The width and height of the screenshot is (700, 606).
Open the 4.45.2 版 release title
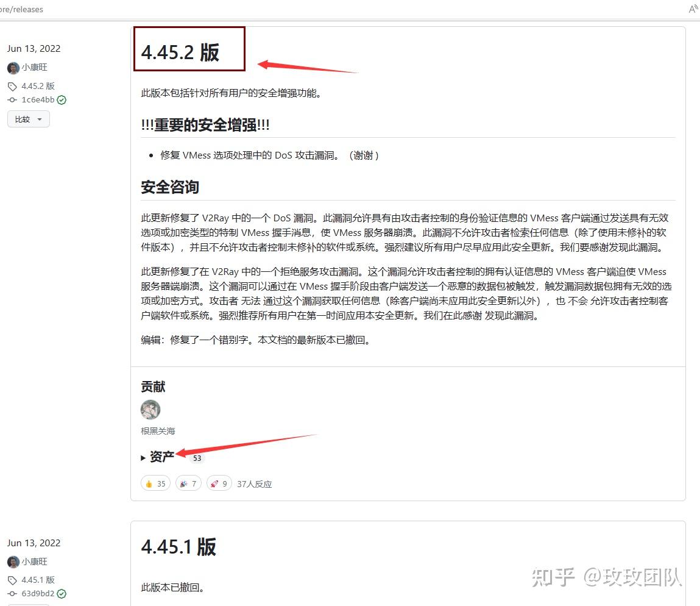[x=180, y=52]
